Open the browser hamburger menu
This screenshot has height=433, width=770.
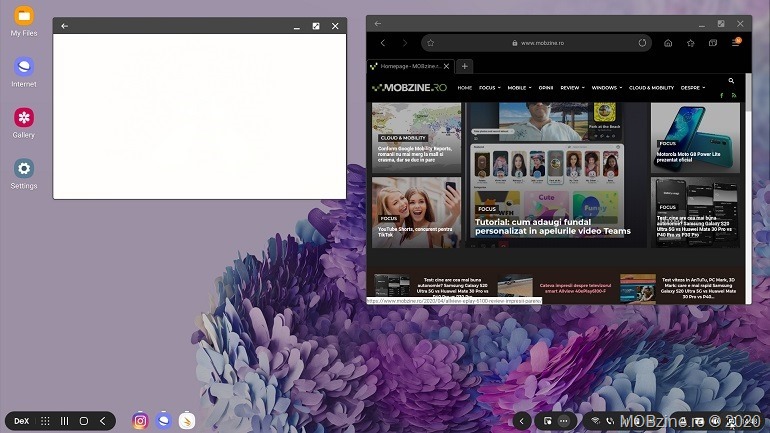[x=736, y=43]
